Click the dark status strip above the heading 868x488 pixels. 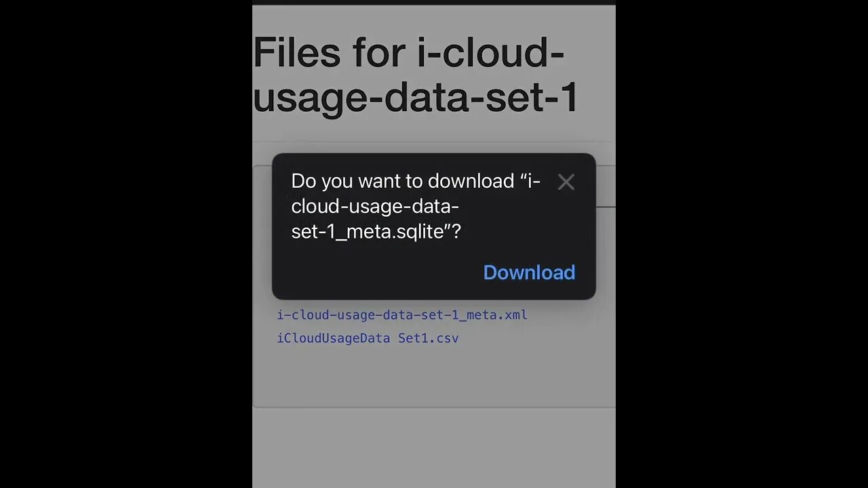[x=434, y=3]
